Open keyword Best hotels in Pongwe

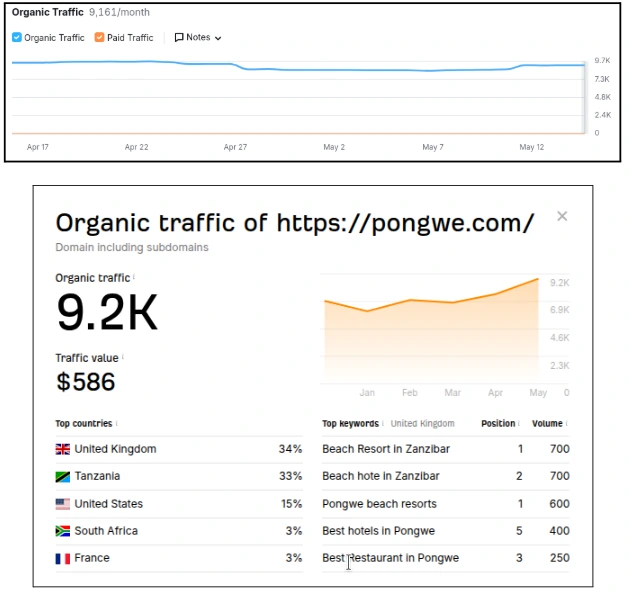(x=378, y=531)
